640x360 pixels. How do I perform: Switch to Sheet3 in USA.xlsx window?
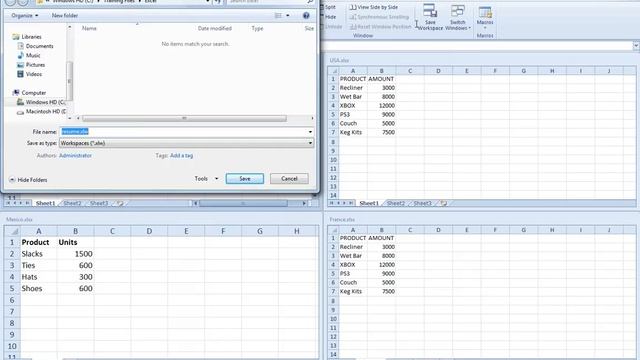tap(422, 203)
